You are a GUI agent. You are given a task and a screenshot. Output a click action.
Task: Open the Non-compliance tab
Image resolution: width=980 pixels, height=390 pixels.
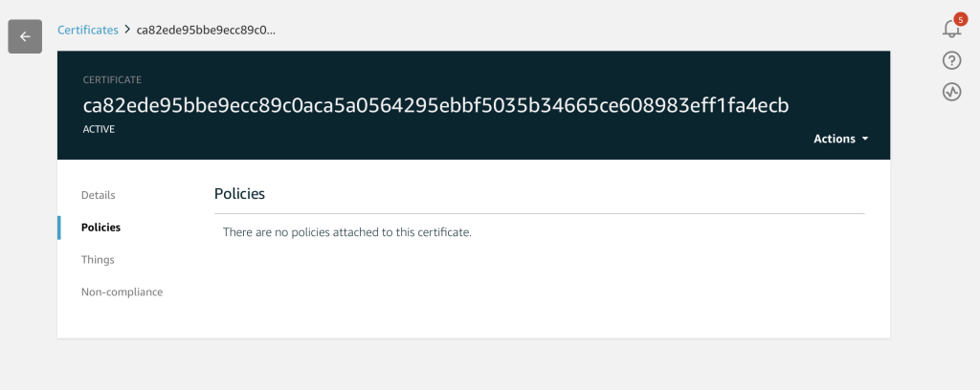[x=122, y=292]
